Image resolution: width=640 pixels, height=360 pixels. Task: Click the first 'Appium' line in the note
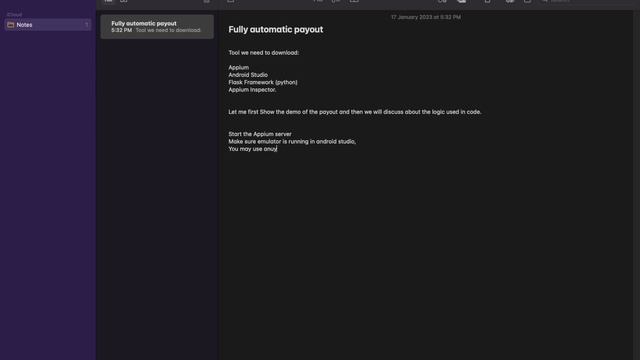coord(238,67)
